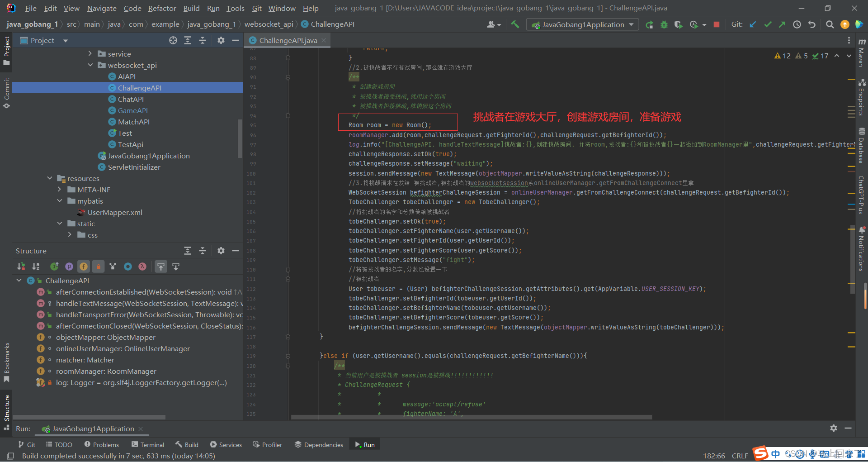This screenshot has width=868, height=462.
Task: Hide the Project panel with the minus icon
Action: tap(236, 40)
